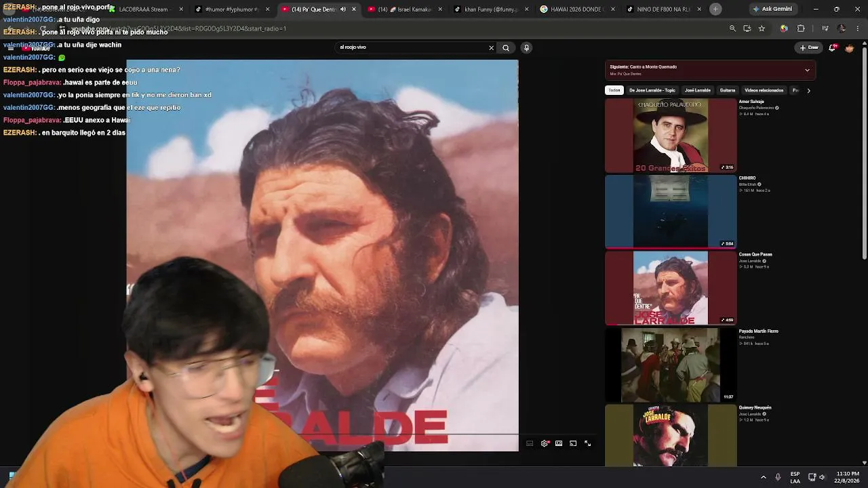
Task: Select the 'De Jose Larralde - Topic' chip
Action: click(652, 90)
